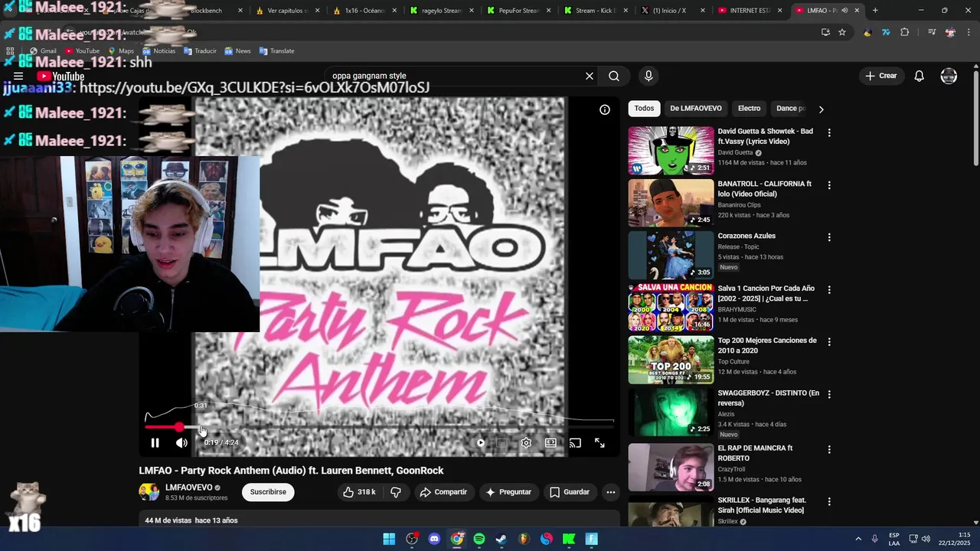Screen dimensions: 980x551
Task: Switch to theater mode in the player
Action: pos(550,443)
